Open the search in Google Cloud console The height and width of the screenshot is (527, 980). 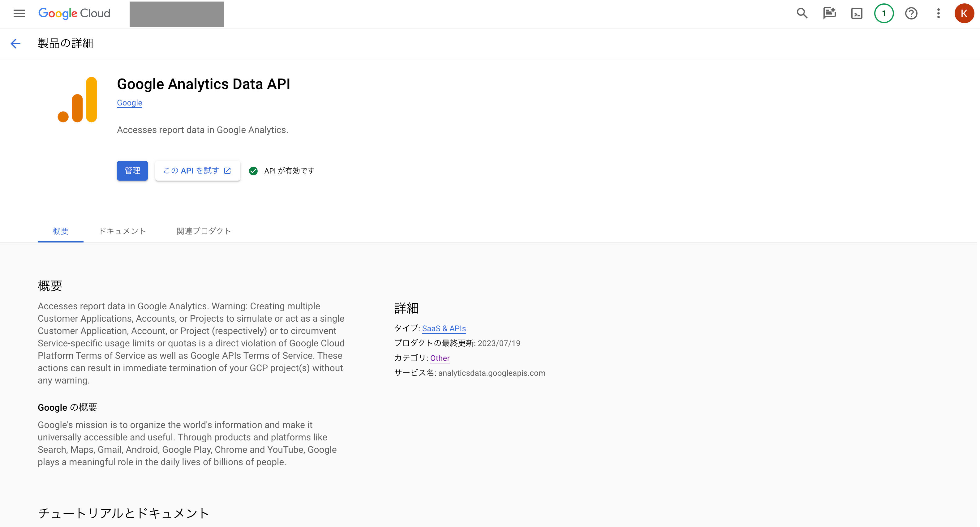point(801,13)
